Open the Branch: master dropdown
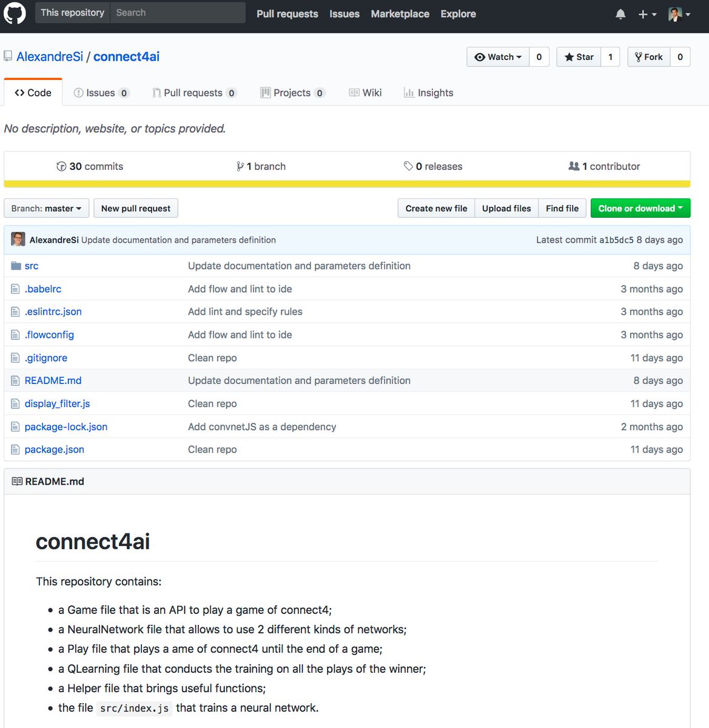 pyautogui.click(x=47, y=208)
